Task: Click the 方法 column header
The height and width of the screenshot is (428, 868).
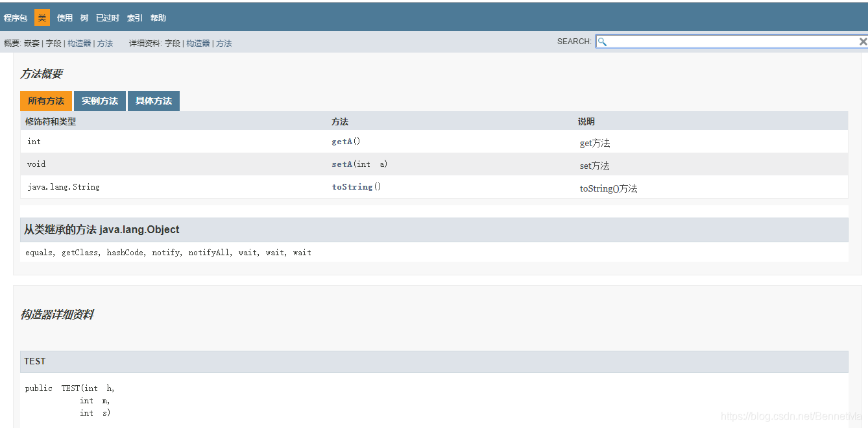Action: (340, 121)
